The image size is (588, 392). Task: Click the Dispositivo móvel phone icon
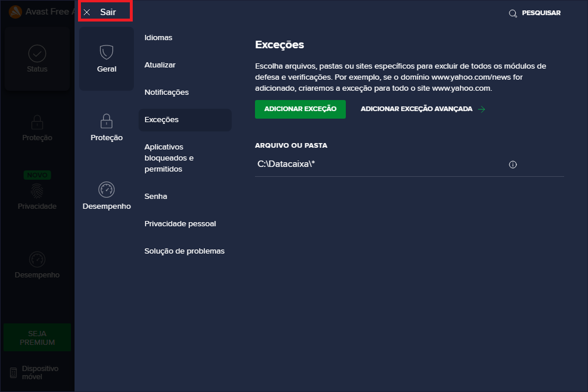point(13,373)
